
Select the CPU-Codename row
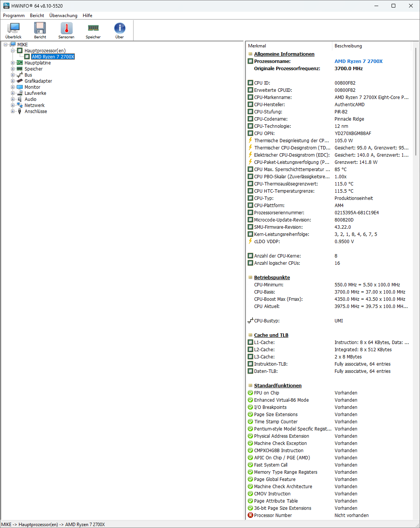tap(329, 119)
